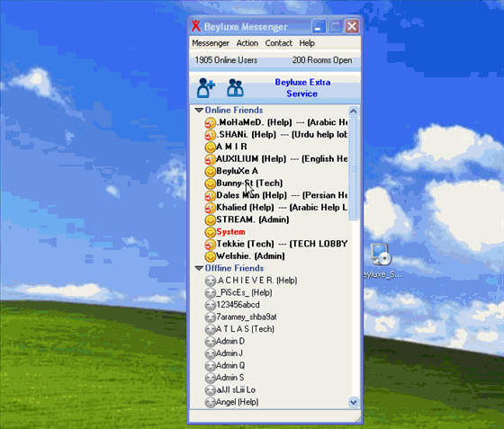This screenshot has height=429, width=504.
Task: Click the add contact icon
Action: pyautogui.click(x=206, y=87)
